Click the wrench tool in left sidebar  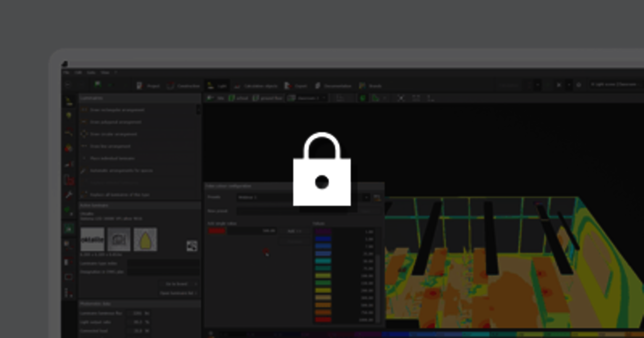click(69, 195)
